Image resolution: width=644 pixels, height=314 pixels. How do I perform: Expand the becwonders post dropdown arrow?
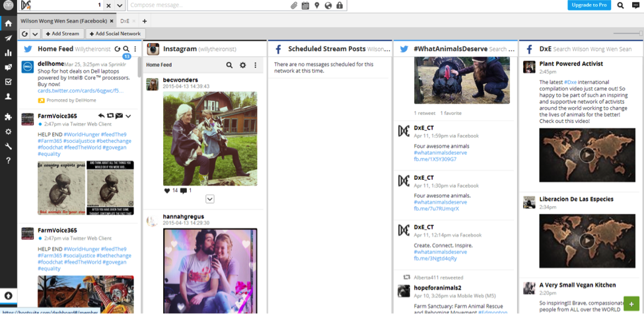point(210,199)
